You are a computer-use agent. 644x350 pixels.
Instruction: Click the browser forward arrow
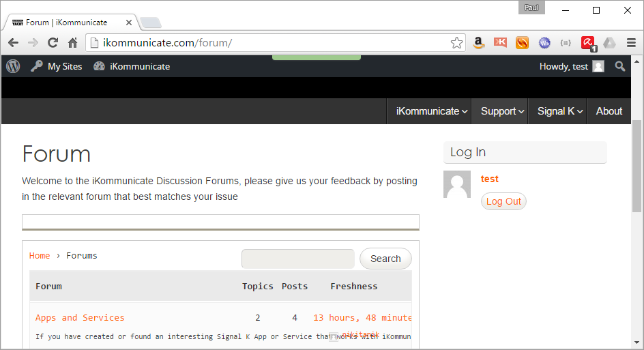[33, 43]
